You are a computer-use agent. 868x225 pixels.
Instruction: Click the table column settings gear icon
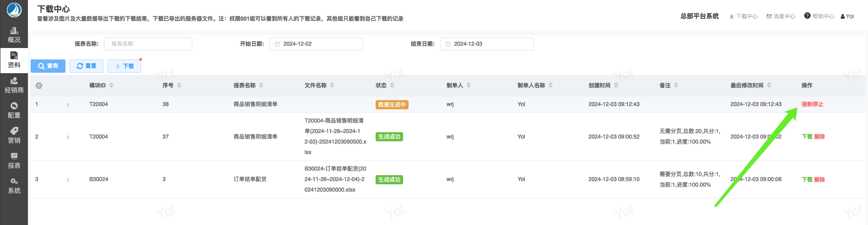(x=39, y=86)
